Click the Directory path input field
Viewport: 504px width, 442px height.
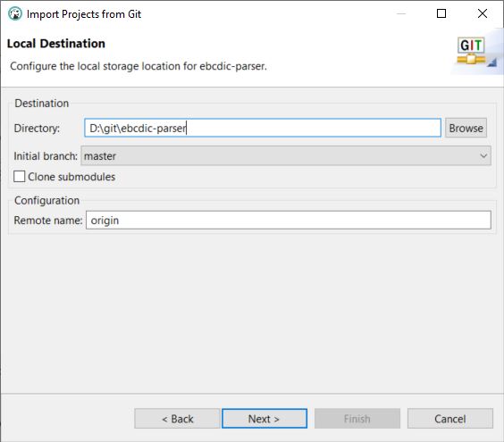click(263, 128)
